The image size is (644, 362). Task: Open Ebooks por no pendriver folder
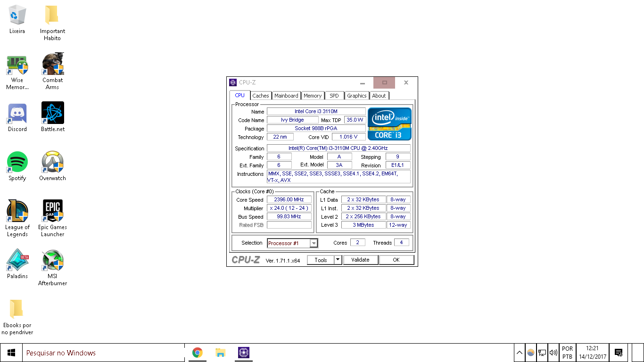(x=17, y=317)
